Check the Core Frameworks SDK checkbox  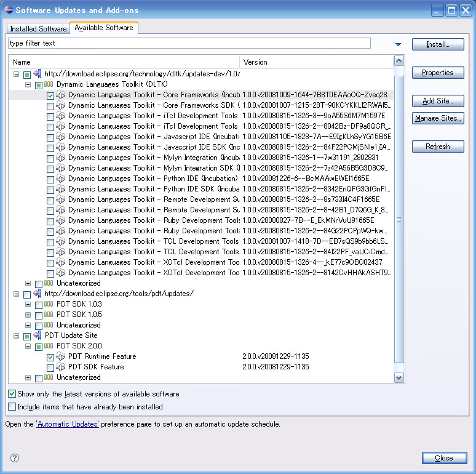[x=50, y=106]
